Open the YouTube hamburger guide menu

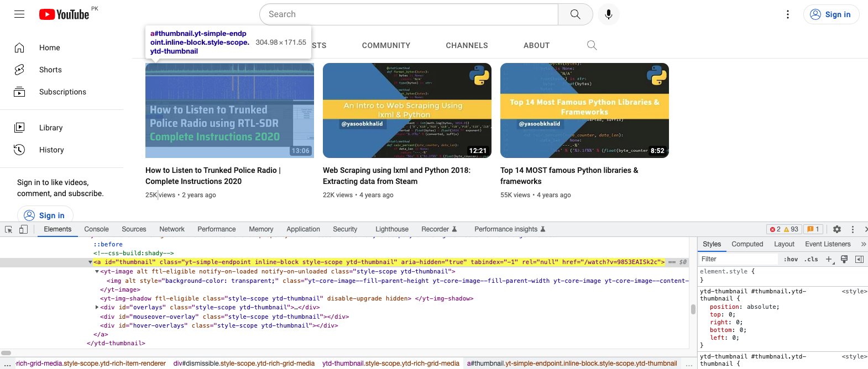(19, 14)
